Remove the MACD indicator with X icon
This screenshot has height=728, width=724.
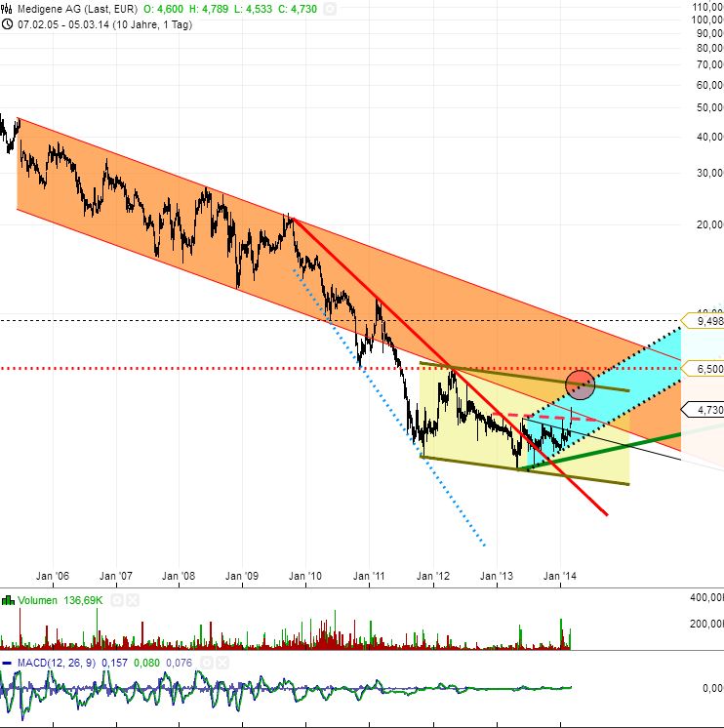point(222,663)
